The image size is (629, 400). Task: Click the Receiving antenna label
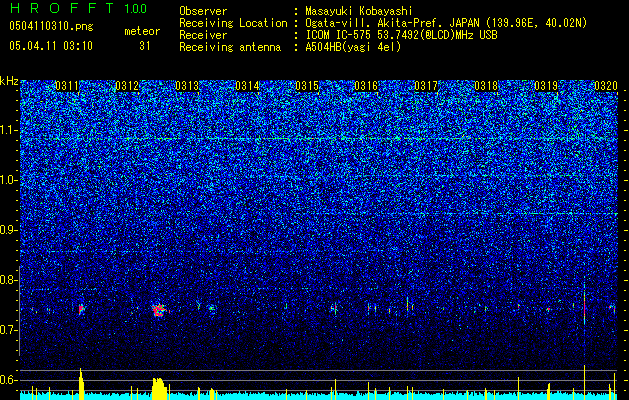(230, 47)
